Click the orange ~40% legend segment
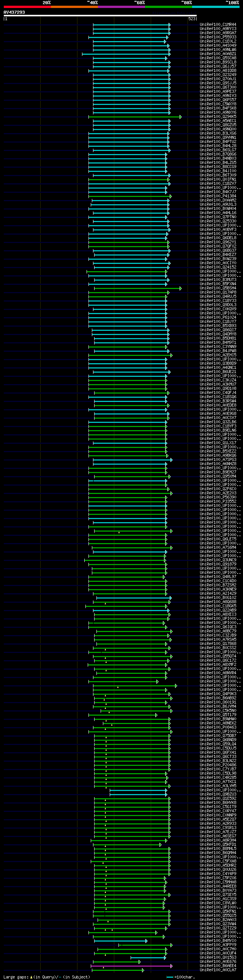The width and height of the screenshot is (243, 980). (x=74, y=7)
